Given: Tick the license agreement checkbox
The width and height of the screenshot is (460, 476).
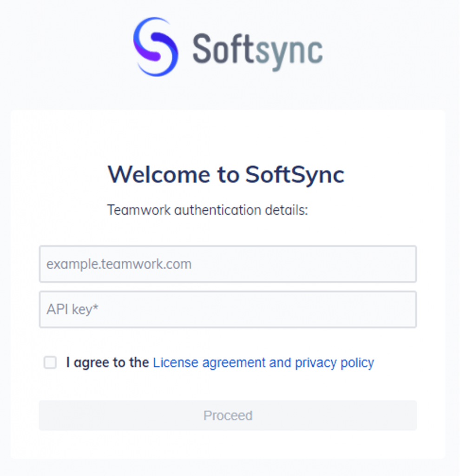Looking at the screenshot, I should pos(50,363).
